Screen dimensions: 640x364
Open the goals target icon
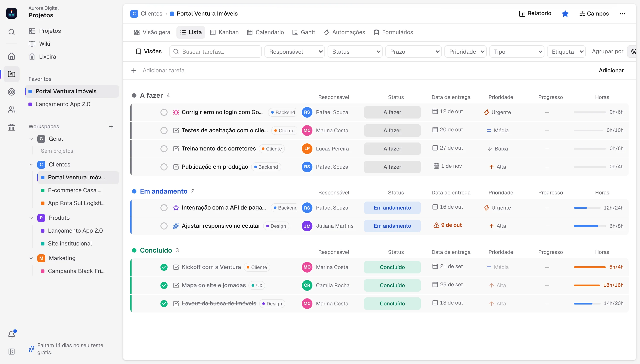coord(12,92)
